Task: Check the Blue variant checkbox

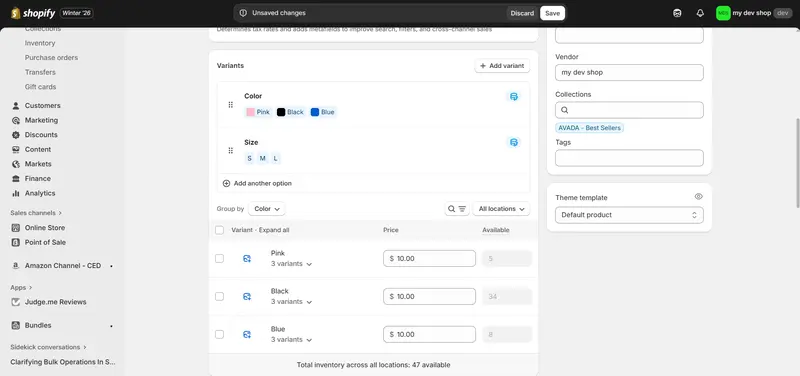Action: [219, 335]
